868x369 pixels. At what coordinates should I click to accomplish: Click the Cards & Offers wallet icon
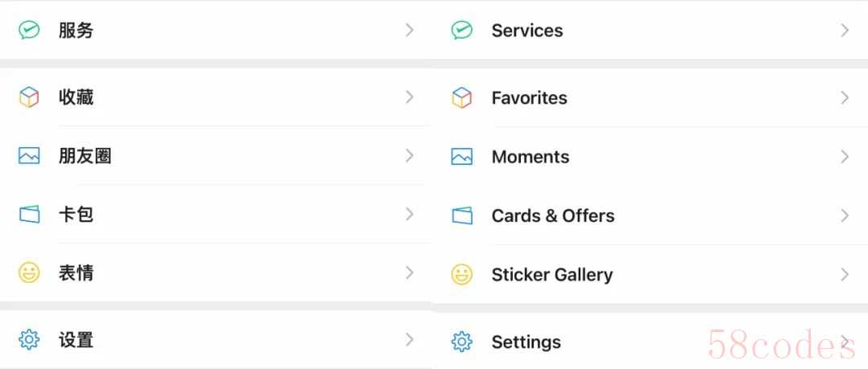(x=462, y=215)
